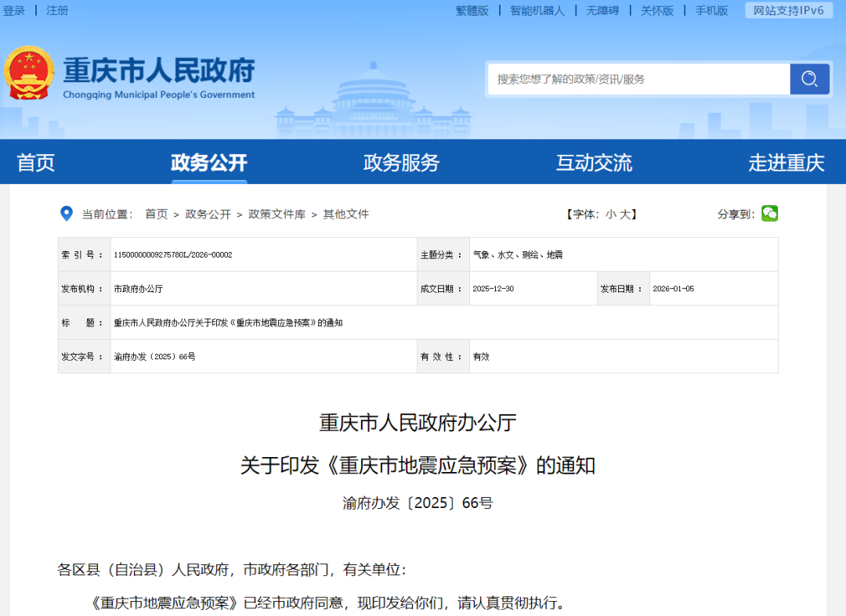Enable 关怀版 care mode
846x616 pixels.
tap(656, 10)
